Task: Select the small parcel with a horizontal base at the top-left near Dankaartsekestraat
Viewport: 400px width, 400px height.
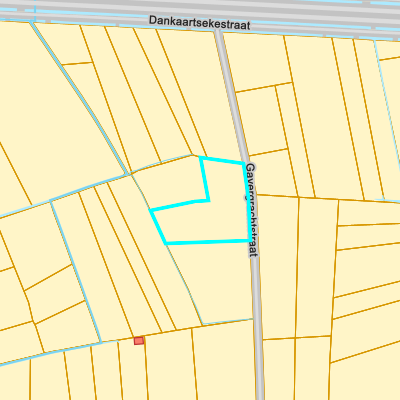Action: point(63,43)
